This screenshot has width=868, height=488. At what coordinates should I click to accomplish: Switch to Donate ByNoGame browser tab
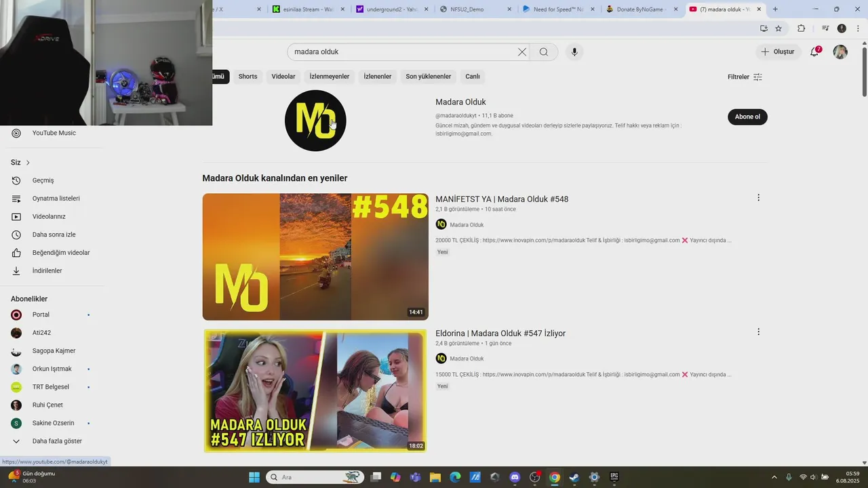click(637, 9)
